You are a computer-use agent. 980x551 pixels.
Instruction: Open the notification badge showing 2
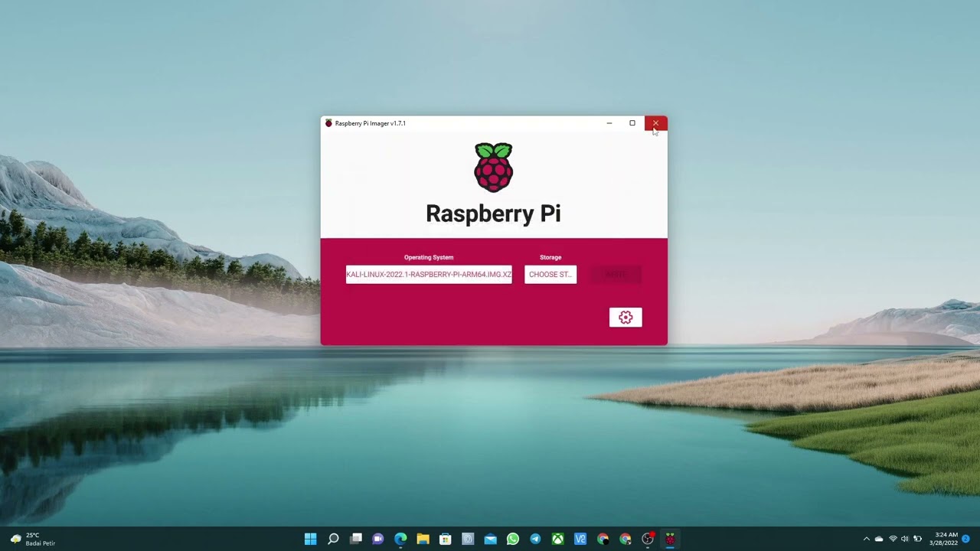(x=966, y=539)
